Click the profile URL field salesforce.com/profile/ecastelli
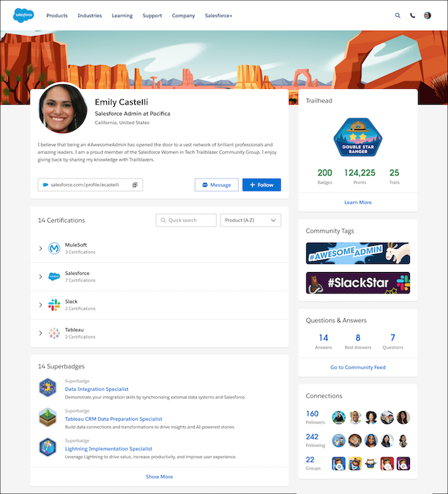This screenshot has height=494, width=448. coord(90,185)
